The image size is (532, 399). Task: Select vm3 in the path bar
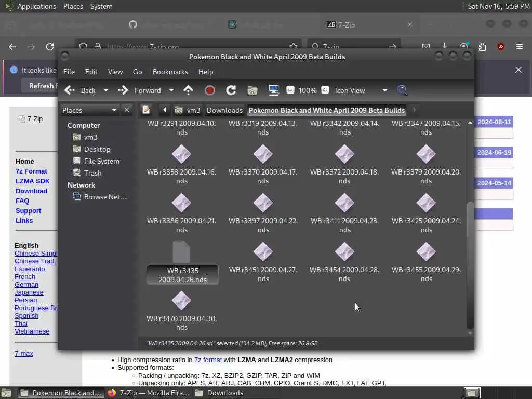pyautogui.click(x=188, y=110)
